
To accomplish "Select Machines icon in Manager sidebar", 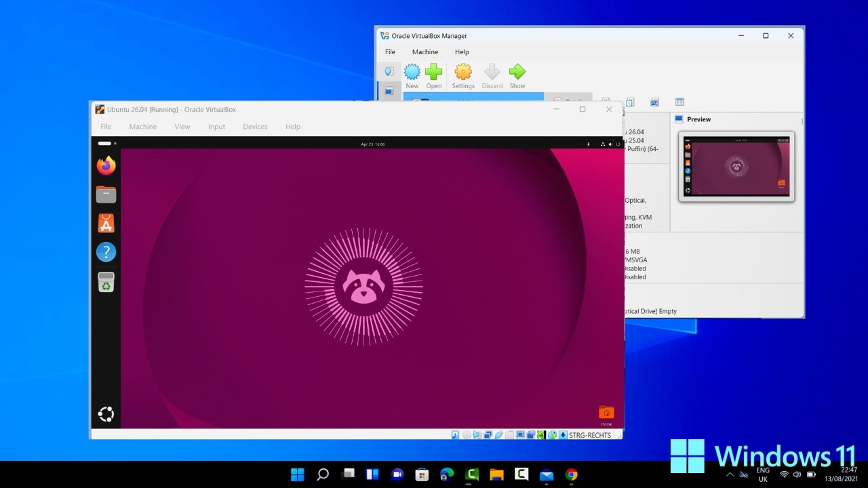I will point(389,91).
